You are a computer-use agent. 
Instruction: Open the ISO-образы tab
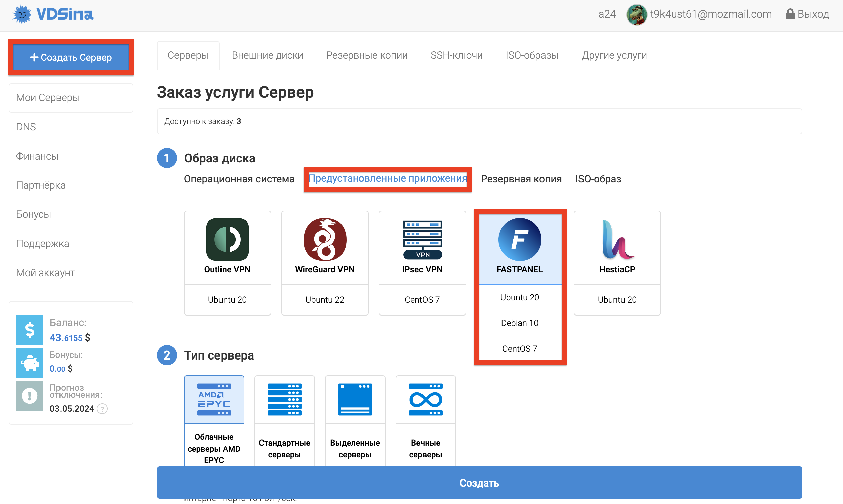coord(532,55)
